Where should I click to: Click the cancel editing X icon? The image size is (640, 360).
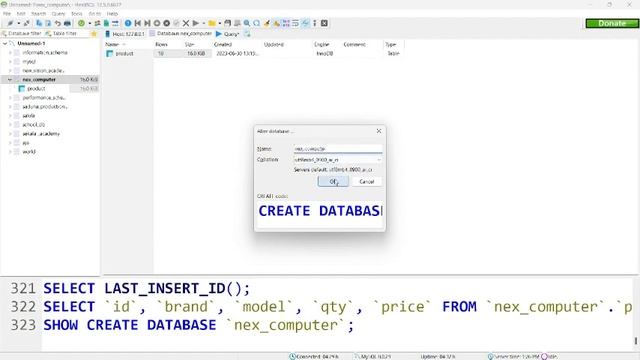tap(186, 23)
